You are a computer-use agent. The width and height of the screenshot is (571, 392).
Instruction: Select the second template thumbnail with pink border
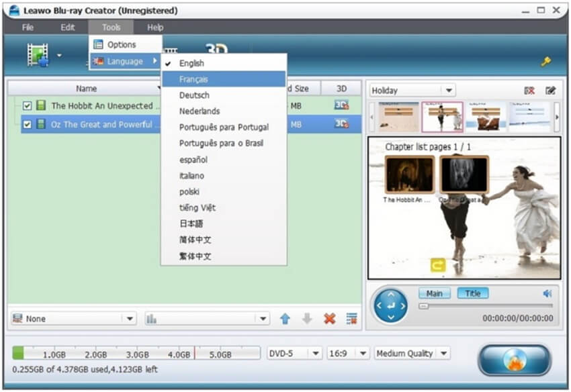pos(442,117)
